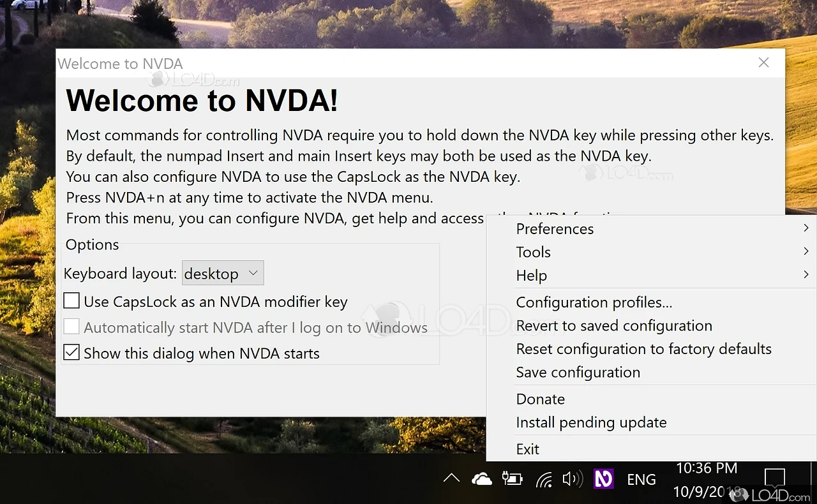Choose Revert to saved configuration

[x=614, y=325]
